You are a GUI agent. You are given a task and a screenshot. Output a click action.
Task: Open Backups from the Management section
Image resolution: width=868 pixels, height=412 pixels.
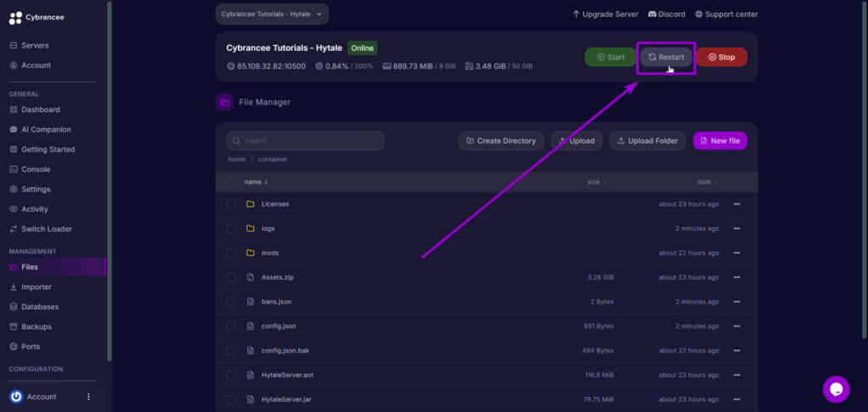tap(36, 326)
